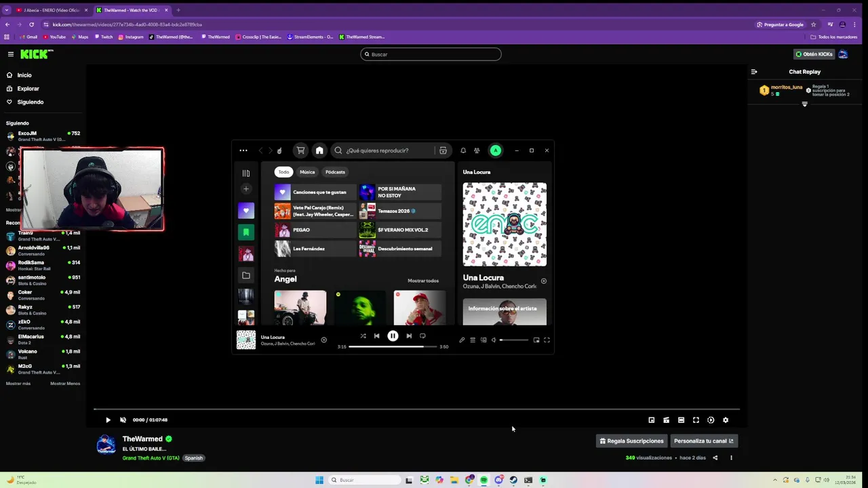Open the Arnoldvilla96 channel
The width and height of the screenshot is (868, 488).
pos(43,251)
